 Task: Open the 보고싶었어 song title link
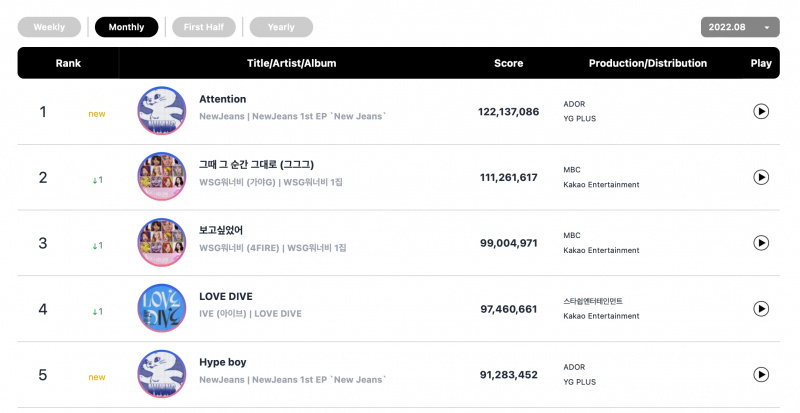(x=221, y=230)
